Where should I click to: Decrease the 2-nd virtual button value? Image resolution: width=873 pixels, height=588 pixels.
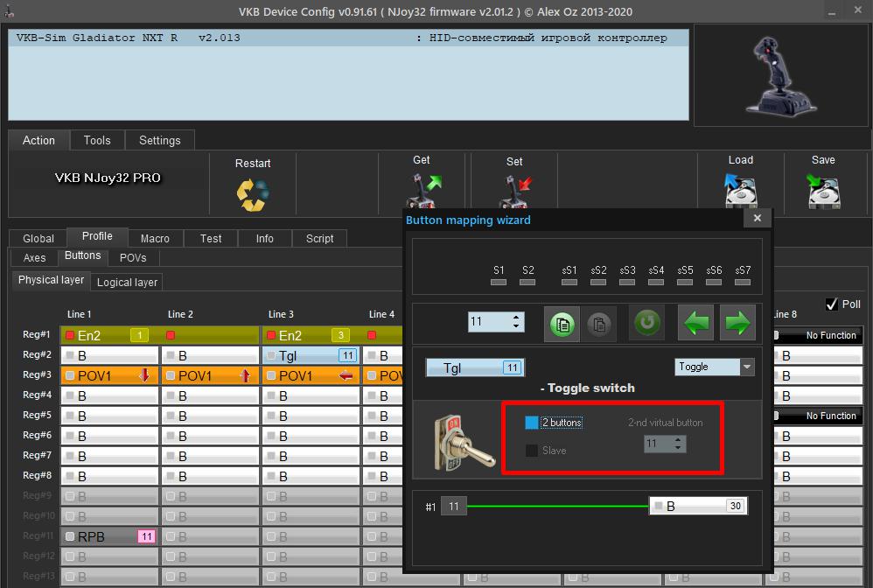pyautogui.click(x=678, y=448)
